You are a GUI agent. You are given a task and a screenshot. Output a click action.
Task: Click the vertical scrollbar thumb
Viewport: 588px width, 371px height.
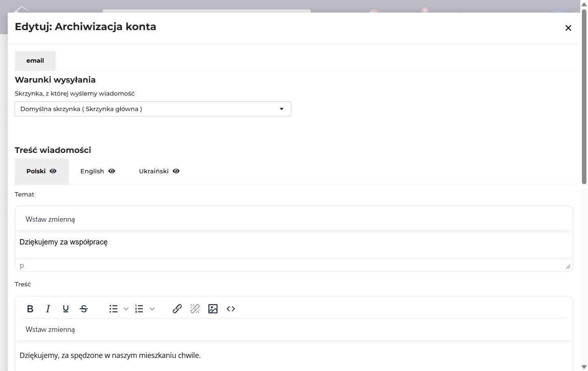point(584,96)
